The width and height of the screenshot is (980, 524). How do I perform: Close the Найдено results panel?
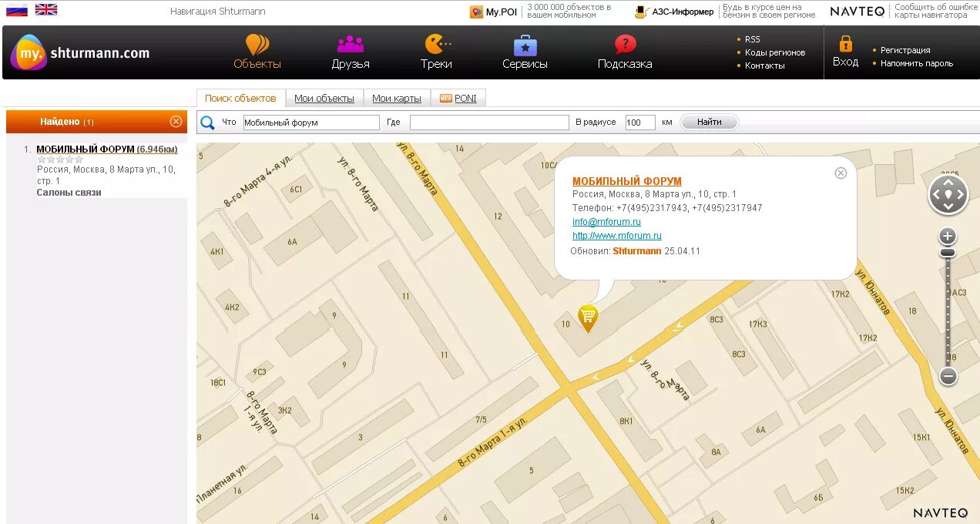click(176, 121)
